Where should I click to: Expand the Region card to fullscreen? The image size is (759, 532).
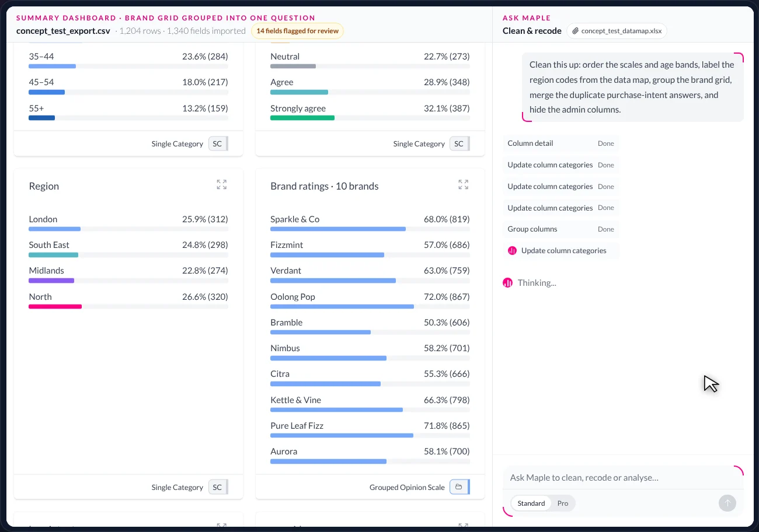(x=222, y=185)
